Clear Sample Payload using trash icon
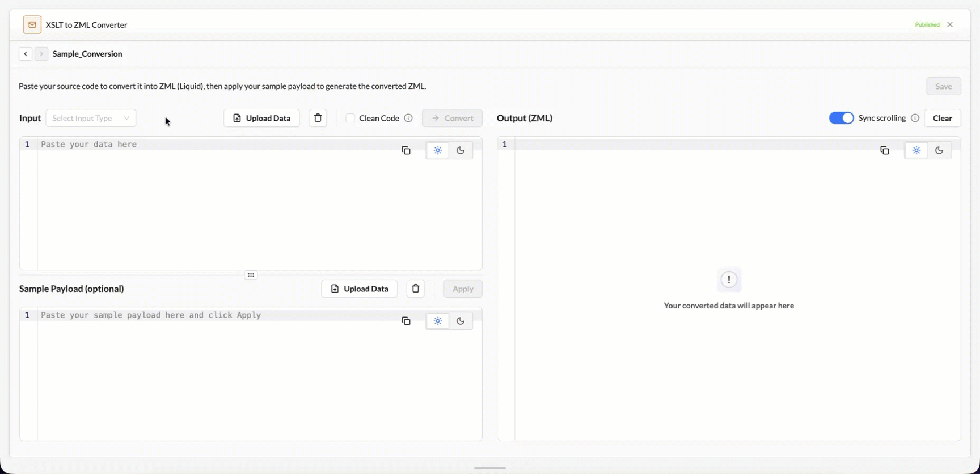Viewport: 980px width, 474px height. coord(416,289)
